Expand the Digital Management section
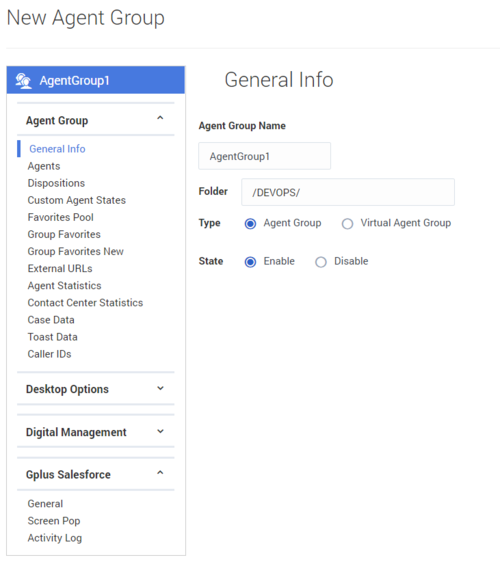This screenshot has width=500, height=564. 160,431
